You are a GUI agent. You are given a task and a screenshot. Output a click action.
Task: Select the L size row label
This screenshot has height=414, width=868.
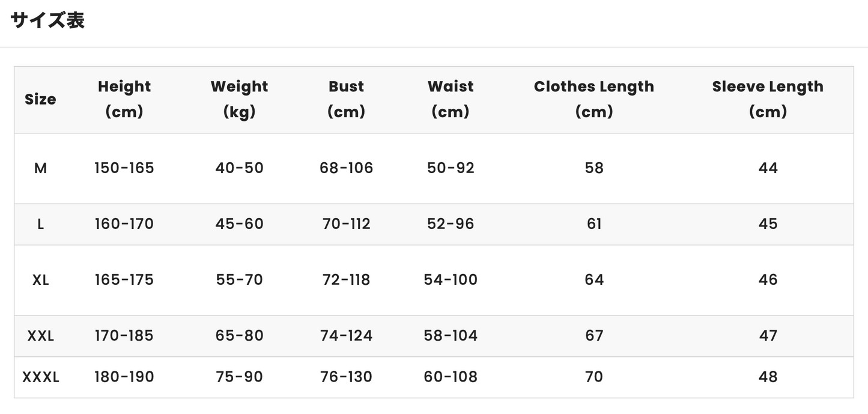click(40, 224)
